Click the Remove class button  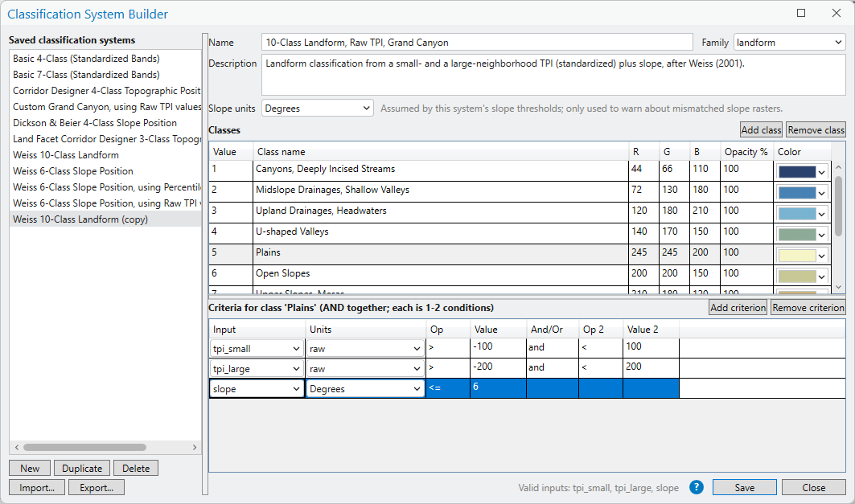pos(816,129)
